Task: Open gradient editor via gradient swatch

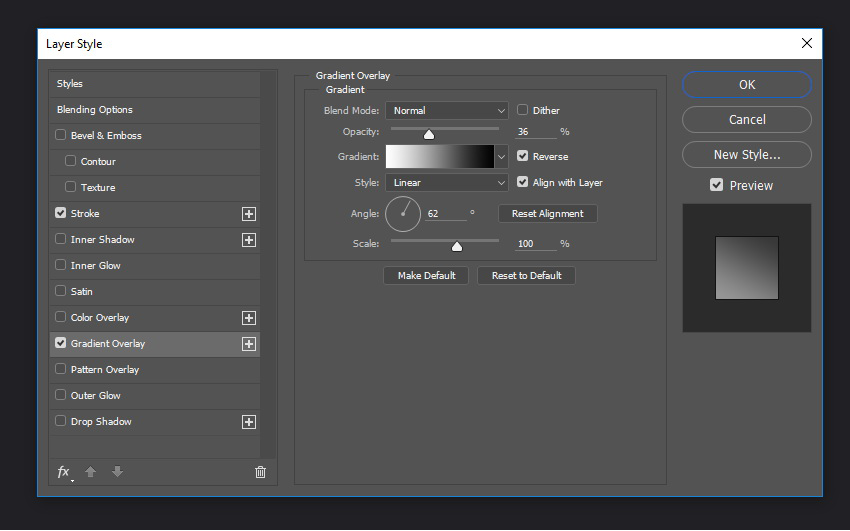Action: (x=440, y=157)
